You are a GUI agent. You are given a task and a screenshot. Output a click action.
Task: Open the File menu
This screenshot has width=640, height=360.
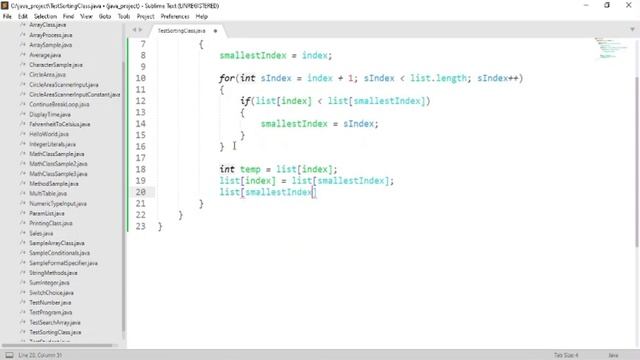[7, 16]
